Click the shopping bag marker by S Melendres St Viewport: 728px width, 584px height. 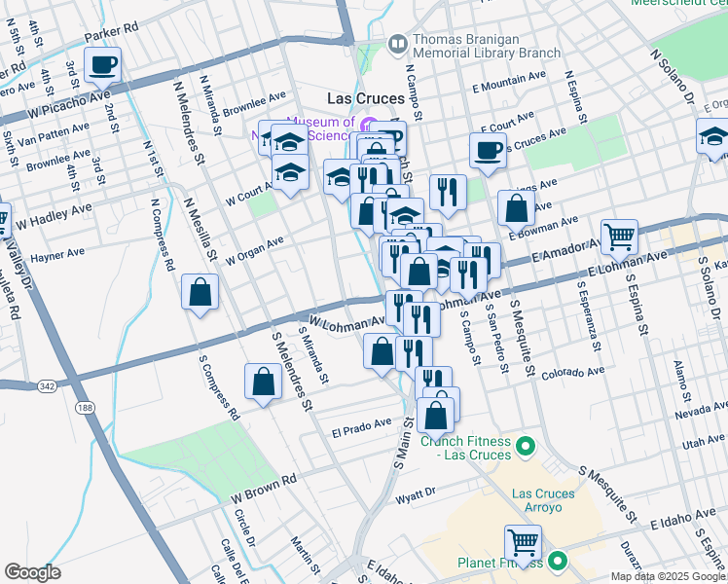click(x=264, y=382)
